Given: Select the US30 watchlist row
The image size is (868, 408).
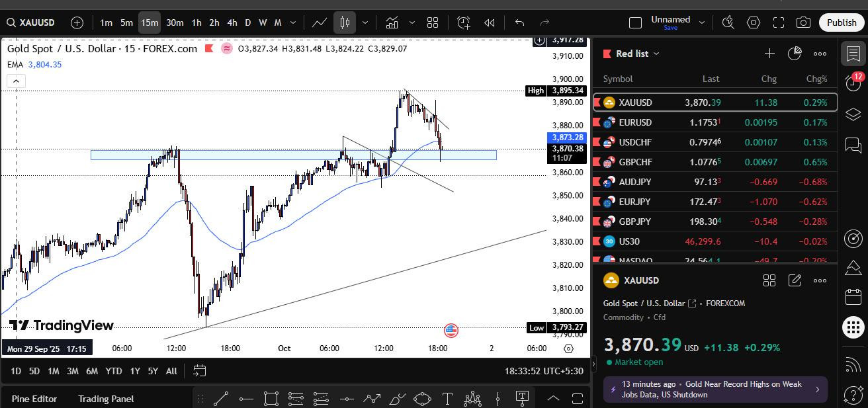Looking at the screenshot, I should tap(715, 241).
